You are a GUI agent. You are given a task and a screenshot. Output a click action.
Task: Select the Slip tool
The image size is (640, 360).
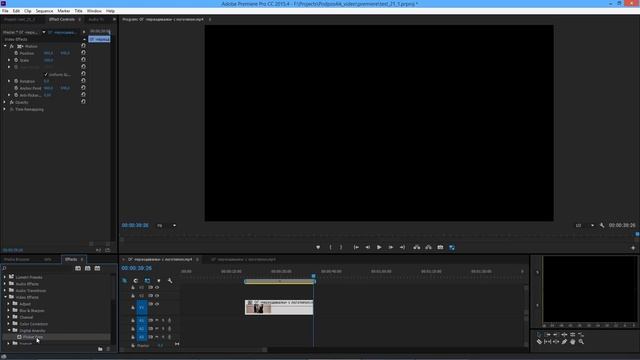coord(547,342)
